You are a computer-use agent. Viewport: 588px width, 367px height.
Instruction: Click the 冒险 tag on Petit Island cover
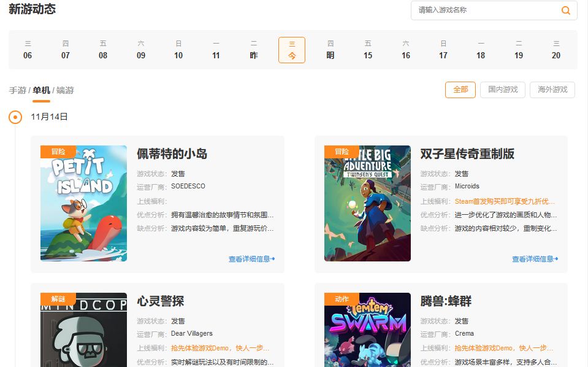coord(58,152)
